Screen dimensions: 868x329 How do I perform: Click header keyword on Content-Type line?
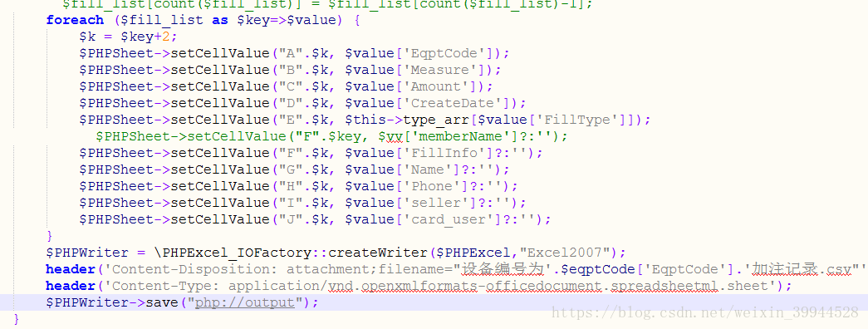[71, 287]
